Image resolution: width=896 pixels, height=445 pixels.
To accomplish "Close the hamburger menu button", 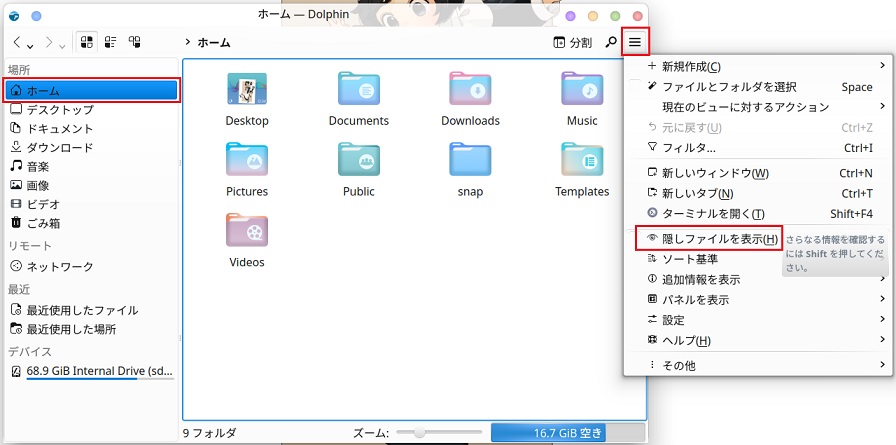I will pyautogui.click(x=635, y=43).
